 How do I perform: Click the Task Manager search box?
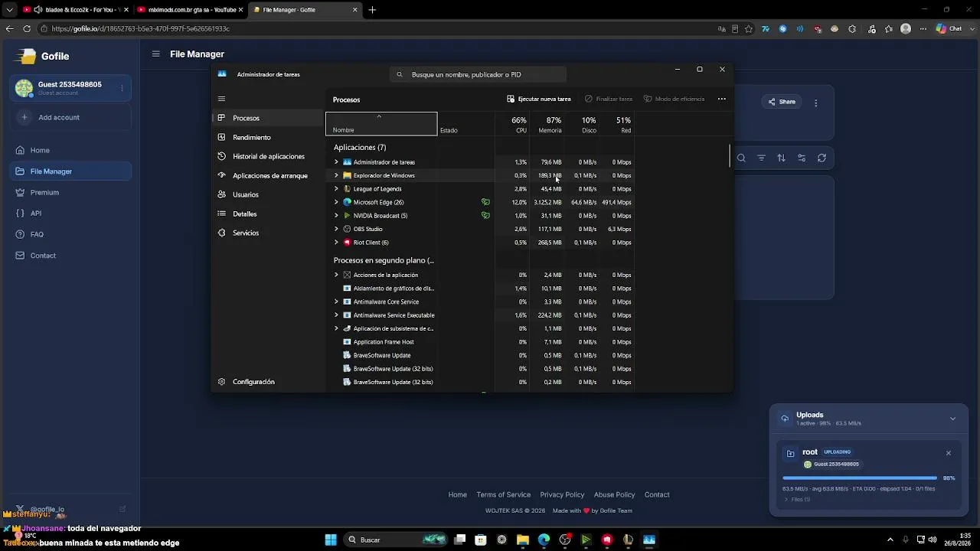tap(478, 74)
